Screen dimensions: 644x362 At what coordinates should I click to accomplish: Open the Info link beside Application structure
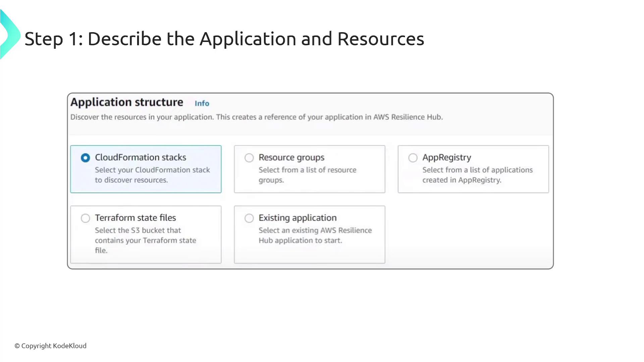(202, 103)
